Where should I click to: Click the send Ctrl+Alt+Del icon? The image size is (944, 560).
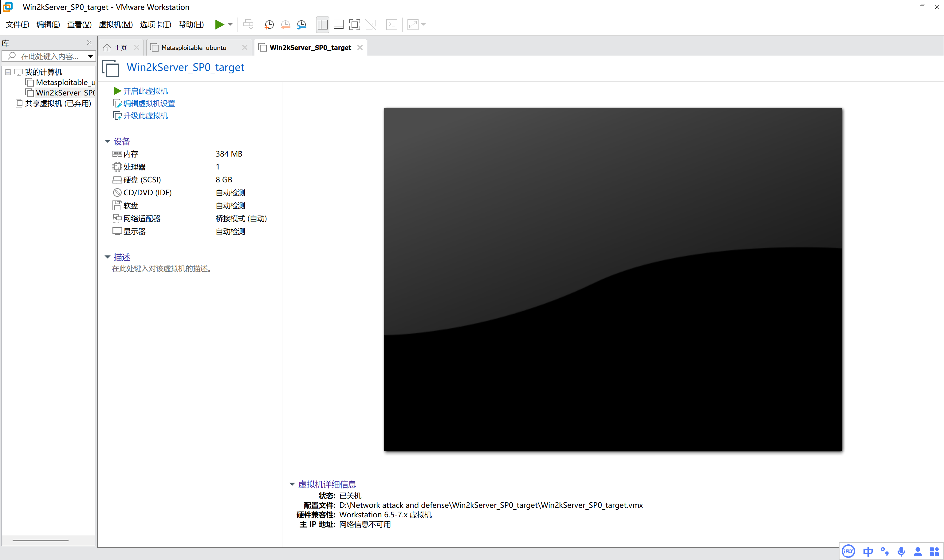[x=248, y=25]
